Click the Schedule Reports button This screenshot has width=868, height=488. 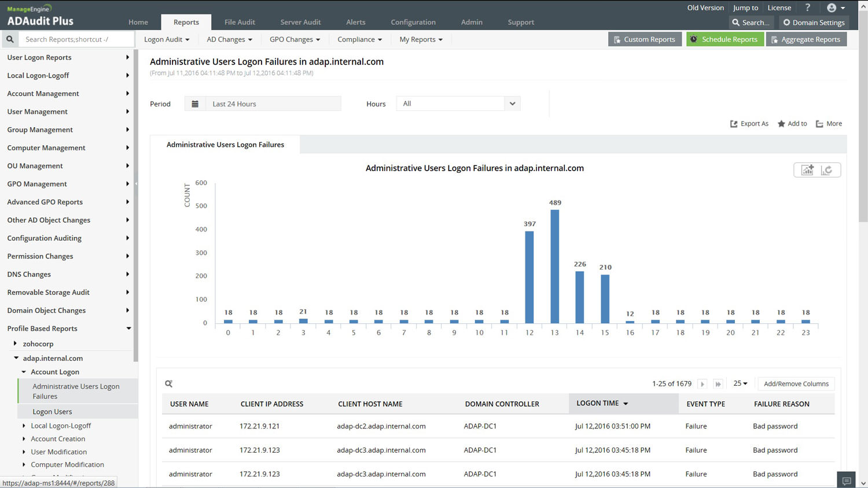(x=724, y=39)
